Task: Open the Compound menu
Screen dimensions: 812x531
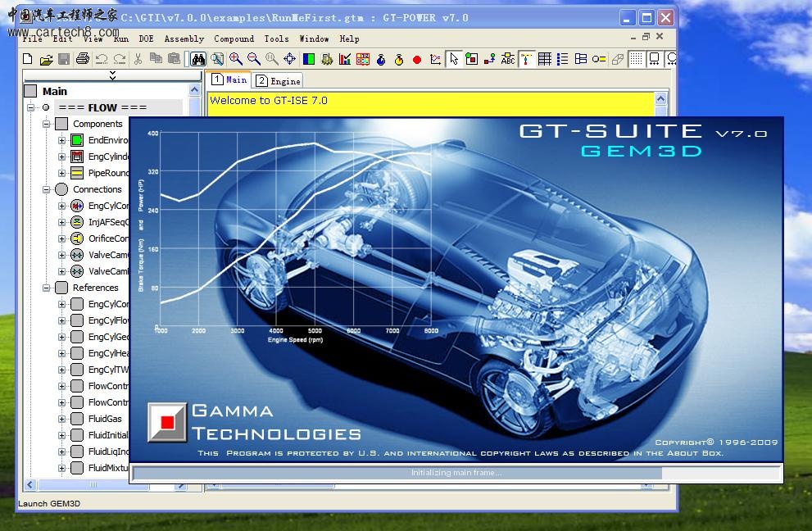Action: point(234,39)
